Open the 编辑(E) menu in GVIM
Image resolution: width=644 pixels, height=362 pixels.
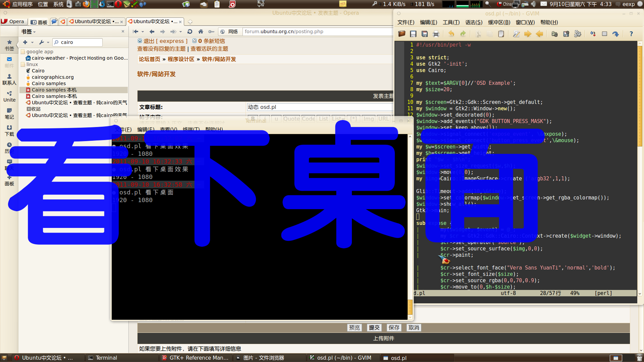click(428, 22)
